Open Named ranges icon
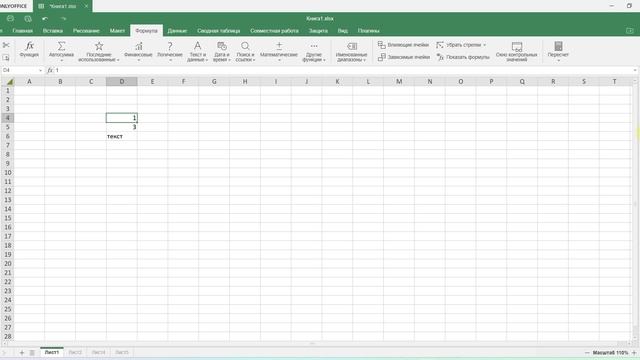 (352, 46)
